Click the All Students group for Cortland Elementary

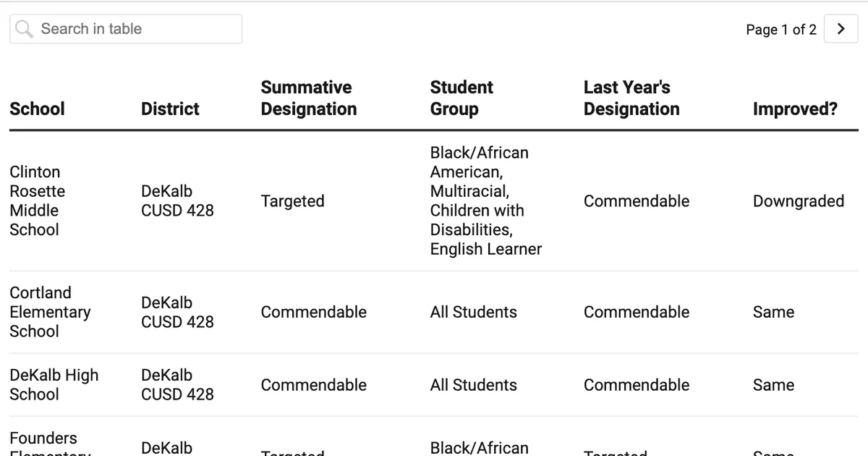[473, 312]
